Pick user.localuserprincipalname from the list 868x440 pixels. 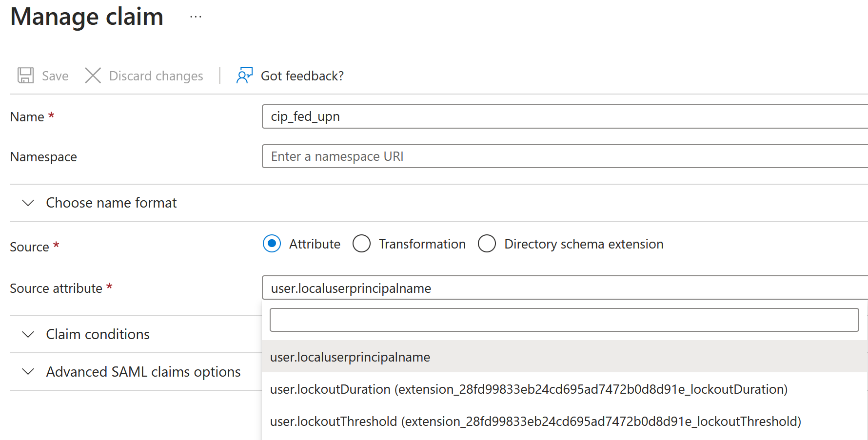(350, 357)
